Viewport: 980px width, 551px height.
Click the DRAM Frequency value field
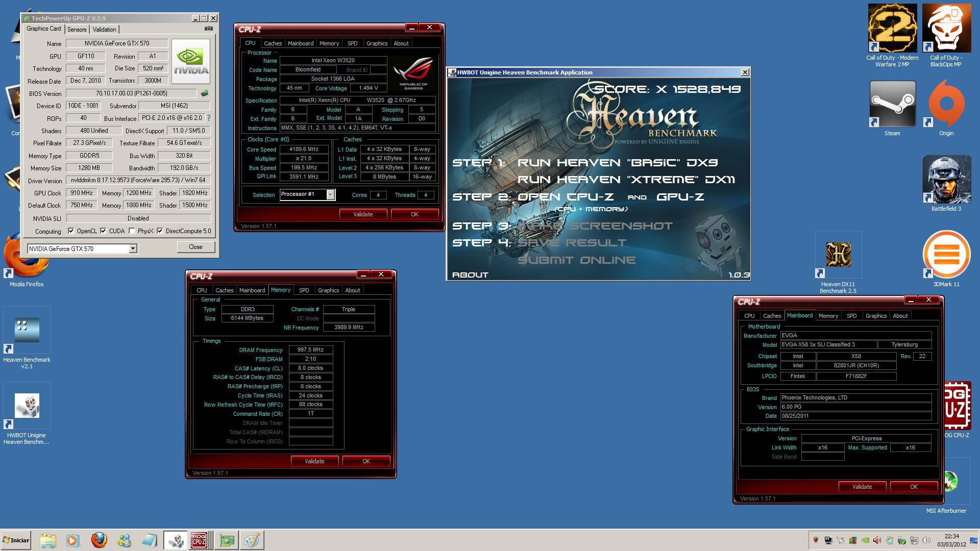point(310,350)
